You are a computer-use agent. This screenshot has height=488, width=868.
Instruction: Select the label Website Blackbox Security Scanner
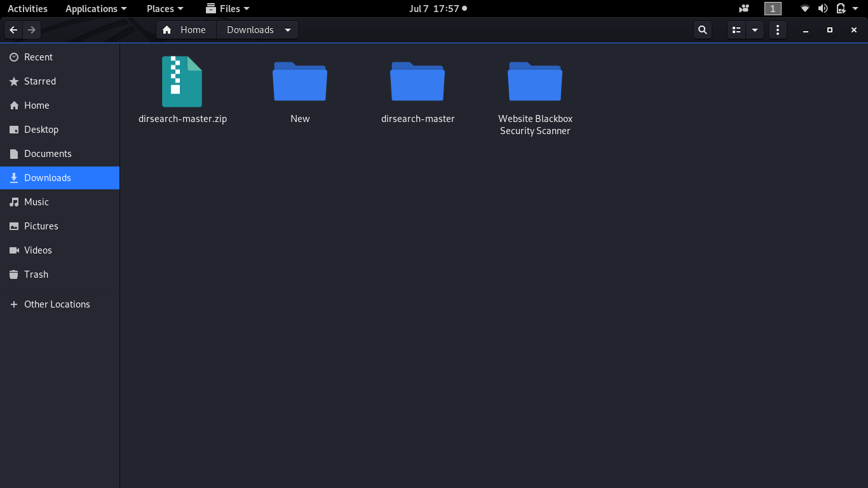point(535,125)
